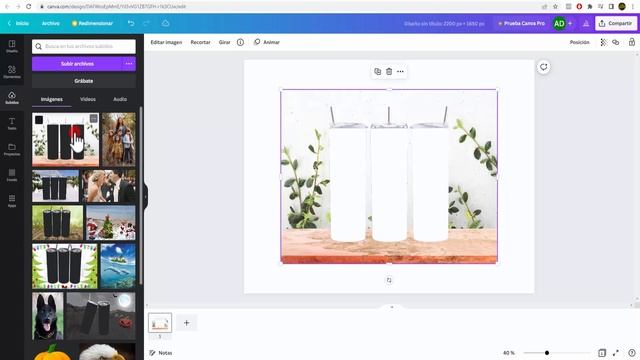Open transparency checkerboard icon
Screen dimensions: 640x360
pos(603,42)
